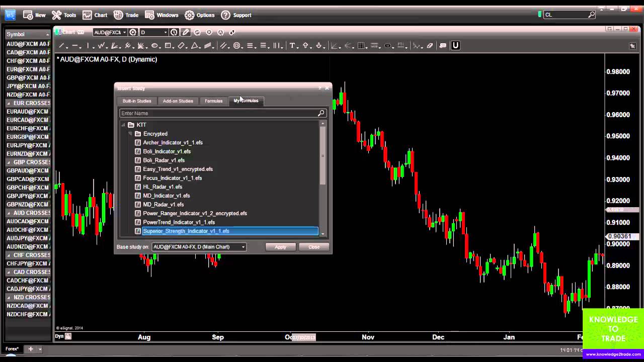Click the Symbol column header

point(28,34)
